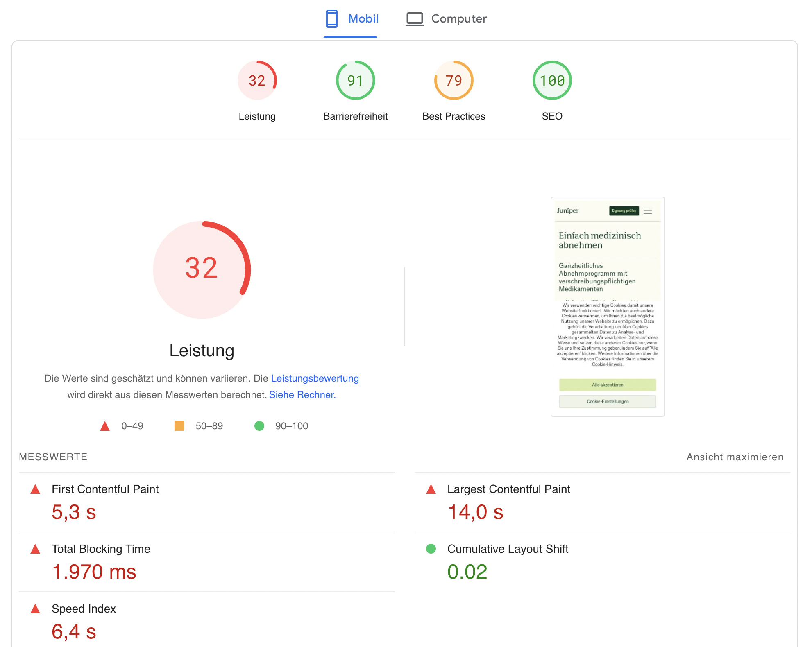Expand the First Contentful Paint metric

point(105,489)
